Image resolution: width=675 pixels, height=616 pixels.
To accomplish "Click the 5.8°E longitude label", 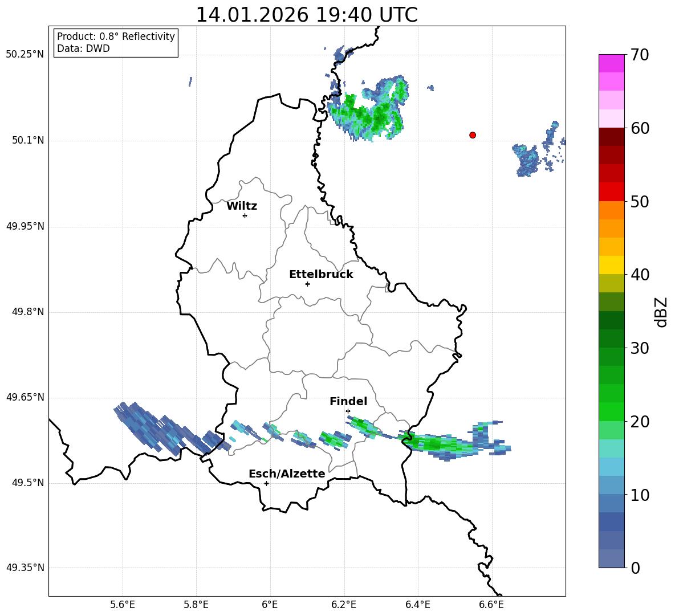I will (196, 605).
